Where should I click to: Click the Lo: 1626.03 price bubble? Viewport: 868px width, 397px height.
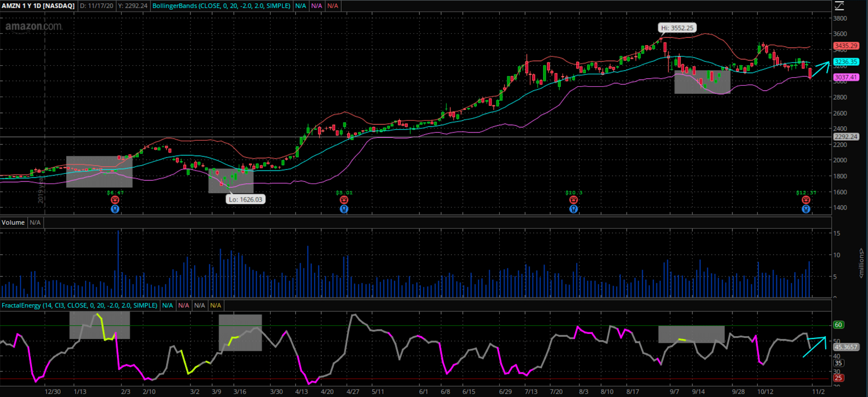pyautogui.click(x=245, y=199)
